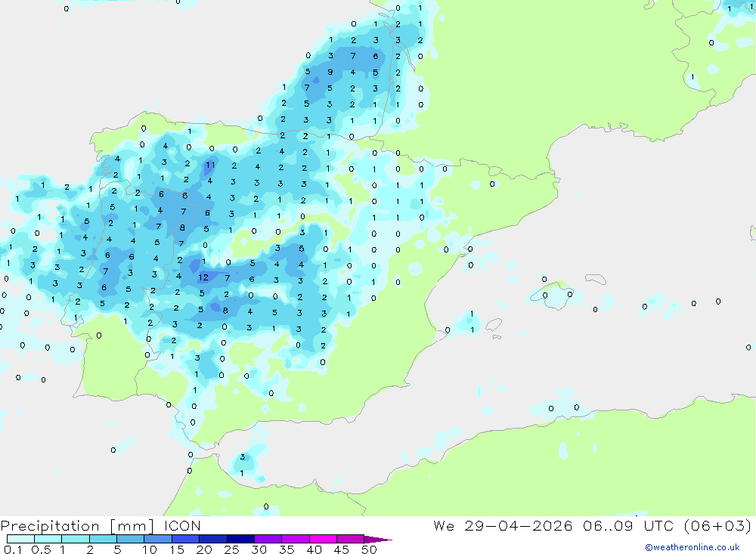Click the legend label '45'

pyautogui.click(x=342, y=549)
